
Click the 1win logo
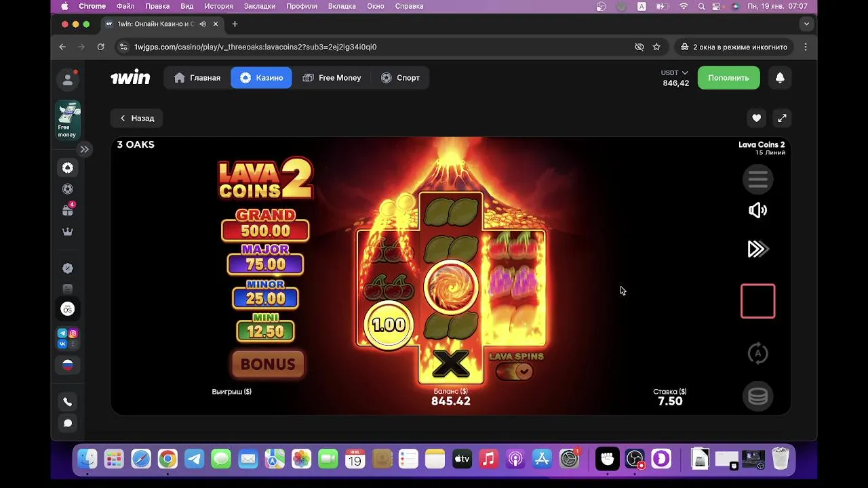pos(130,78)
